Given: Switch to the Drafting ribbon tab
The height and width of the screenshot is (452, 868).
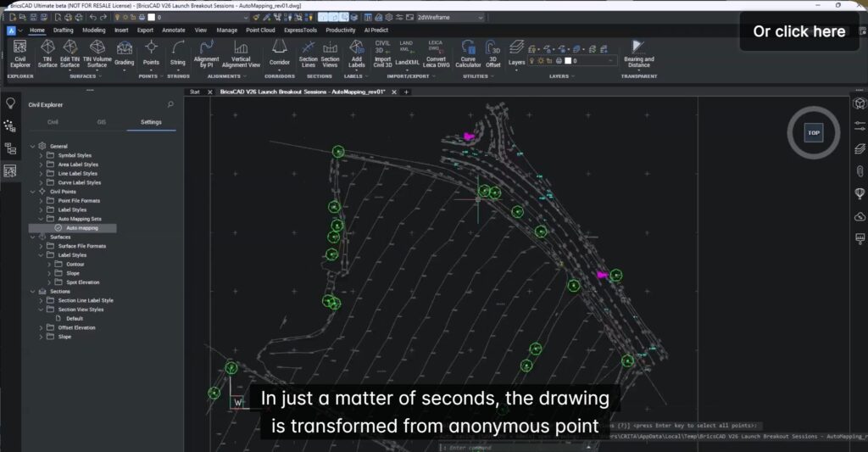Looking at the screenshot, I should [63, 31].
